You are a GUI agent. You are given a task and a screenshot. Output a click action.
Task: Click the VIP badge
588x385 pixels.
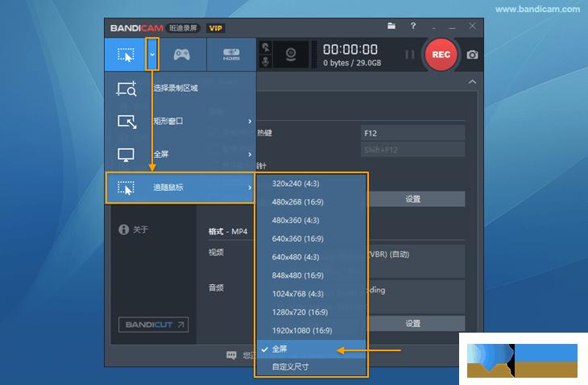point(216,28)
